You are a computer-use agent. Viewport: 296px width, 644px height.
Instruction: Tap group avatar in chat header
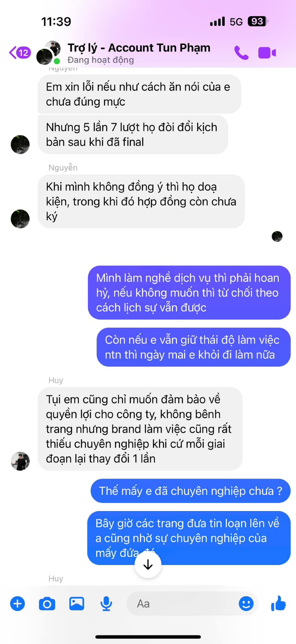48,53
